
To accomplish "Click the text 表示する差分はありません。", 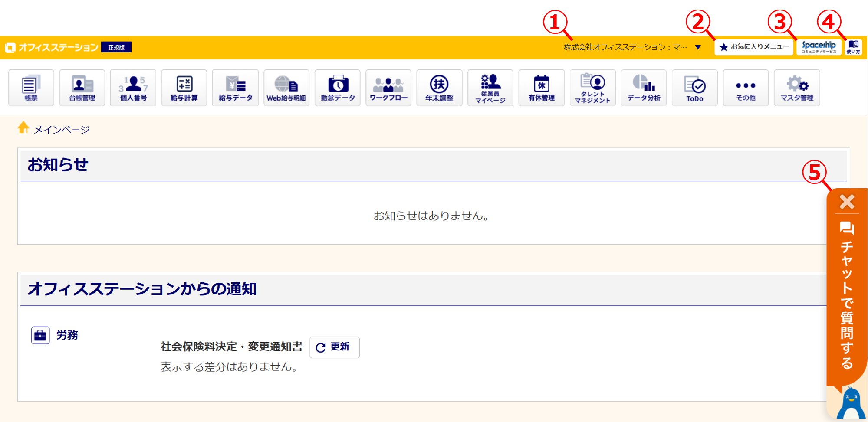I will 229,367.
